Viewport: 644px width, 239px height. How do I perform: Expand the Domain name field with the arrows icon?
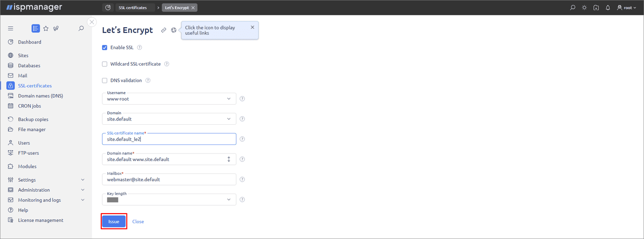tap(229, 159)
